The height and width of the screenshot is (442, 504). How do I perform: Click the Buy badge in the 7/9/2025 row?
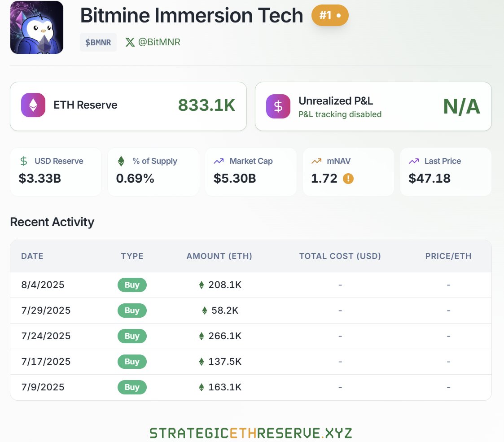[132, 387]
